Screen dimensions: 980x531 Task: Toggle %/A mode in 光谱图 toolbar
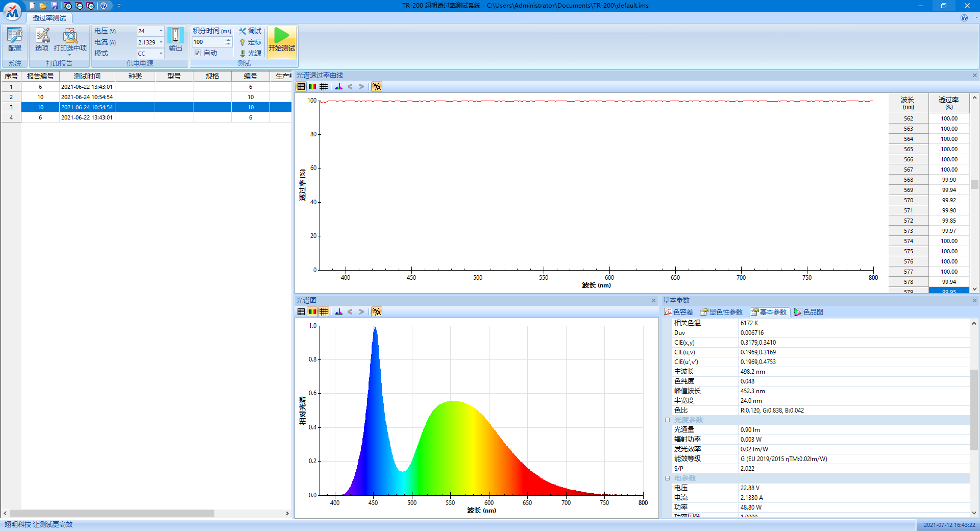pyautogui.click(x=377, y=312)
